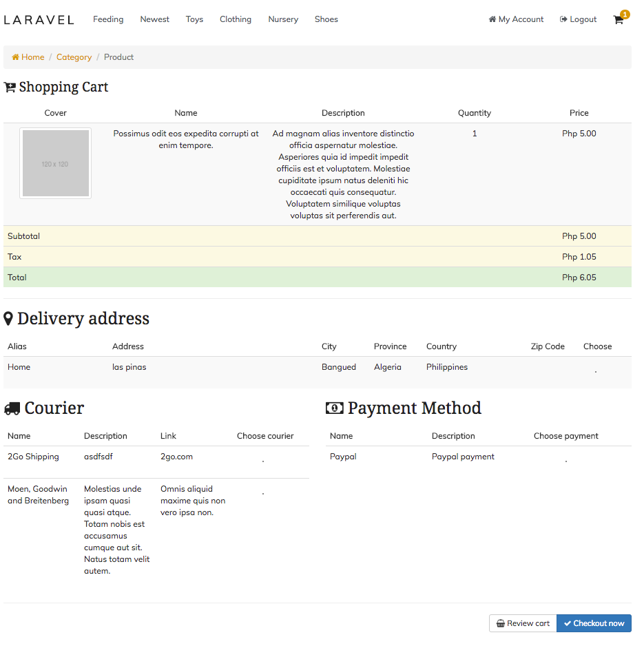
Task: Click the Quantity column header
Action: pos(475,114)
